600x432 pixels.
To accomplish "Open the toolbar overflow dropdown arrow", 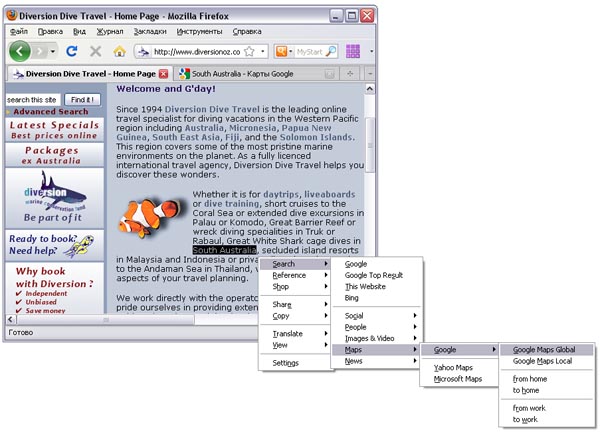I will [x=371, y=51].
